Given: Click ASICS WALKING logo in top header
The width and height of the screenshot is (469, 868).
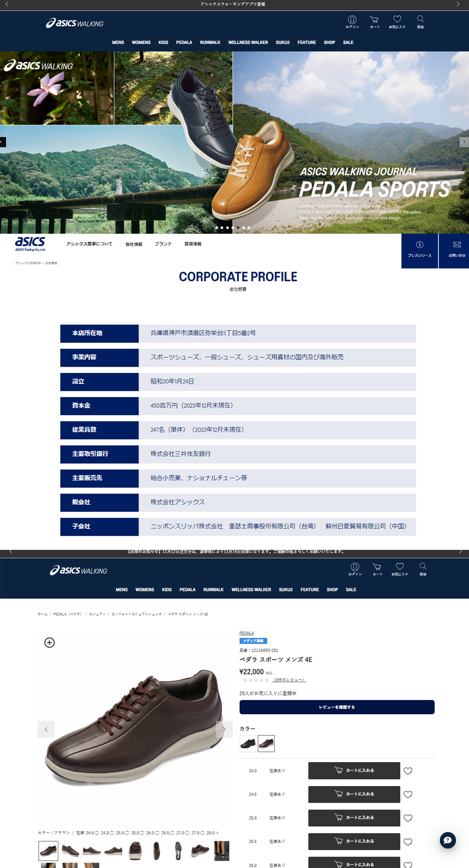Looking at the screenshot, I should click(75, 23).
